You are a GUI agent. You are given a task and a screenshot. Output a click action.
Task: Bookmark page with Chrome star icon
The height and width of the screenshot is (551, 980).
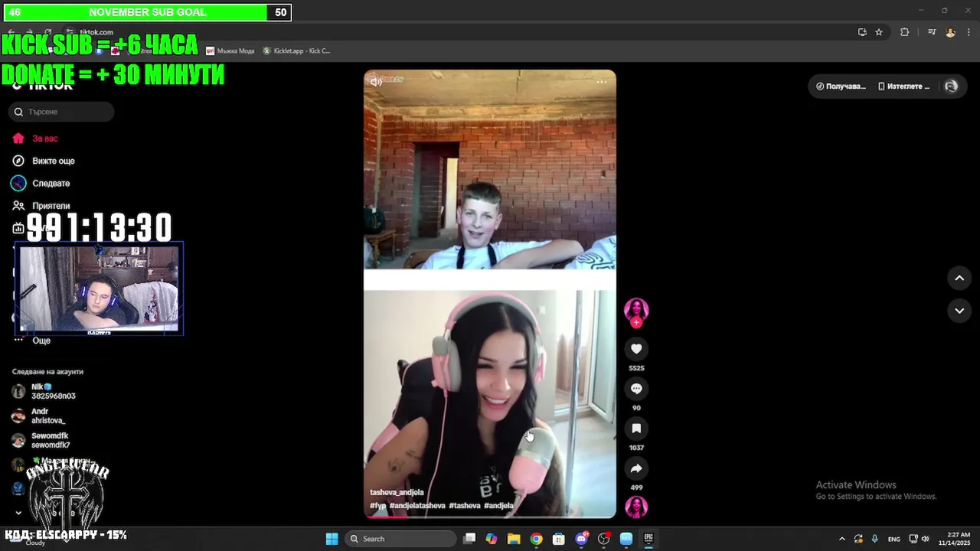879,32
